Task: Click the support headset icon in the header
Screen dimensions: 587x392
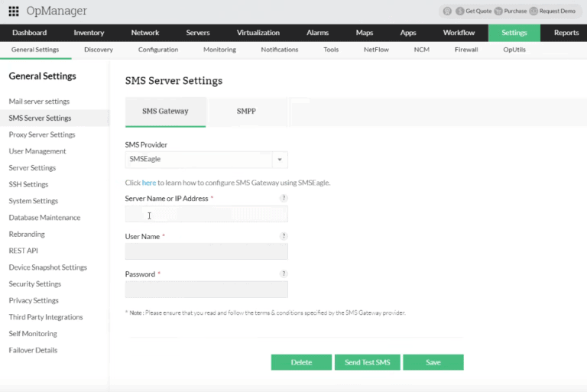Action: click(447, 11)
